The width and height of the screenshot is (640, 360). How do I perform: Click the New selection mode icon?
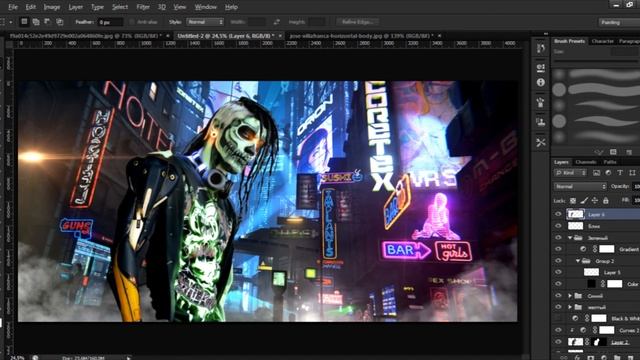pyautogui.click(x=24, y=22)
